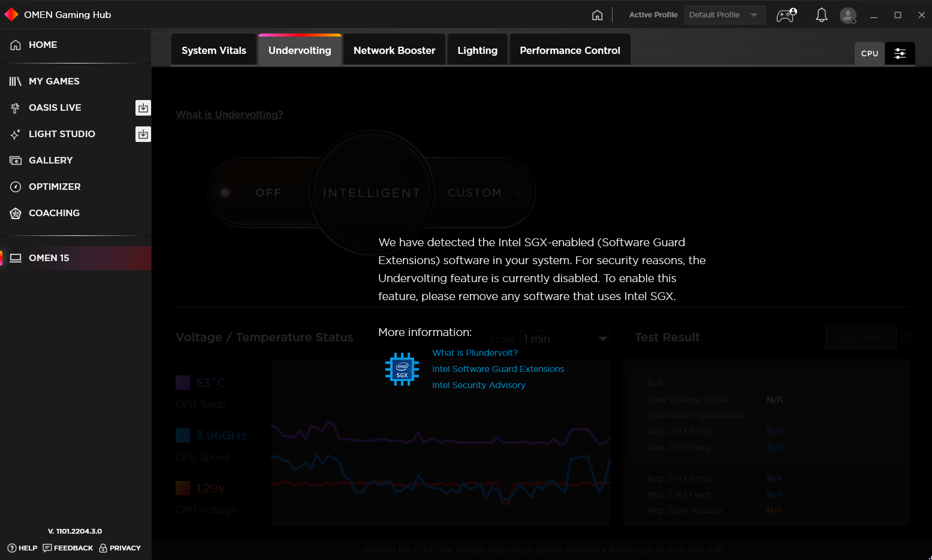The height and width of the screenshot is (560, 932).
Task: Open the Scale 1 min dropdown
Action: point(565,339)
